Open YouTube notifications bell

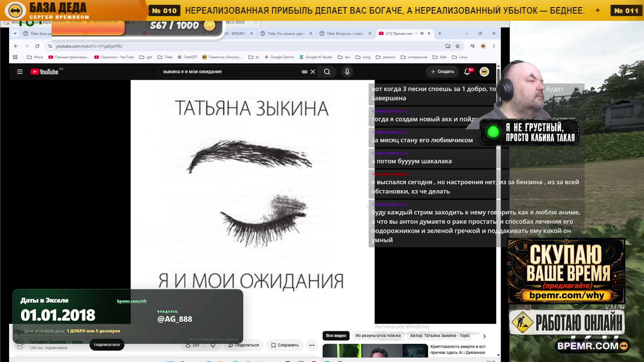pyautogui.click(x=467, y=72)
